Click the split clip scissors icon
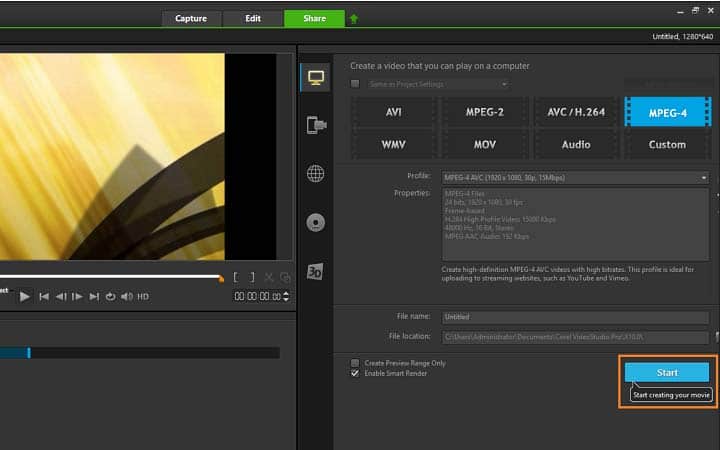720x450 pixels. (269, 277)
